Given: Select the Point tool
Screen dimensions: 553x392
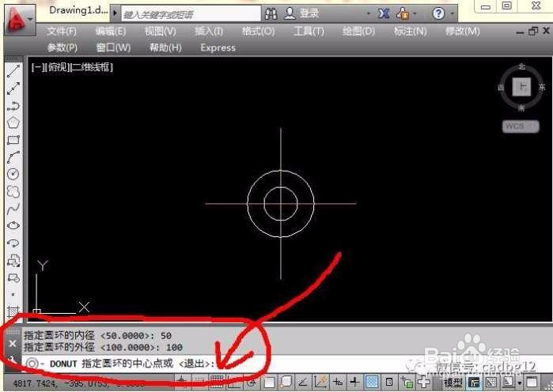Looking at the screenshot, I should tap(13, 295).
